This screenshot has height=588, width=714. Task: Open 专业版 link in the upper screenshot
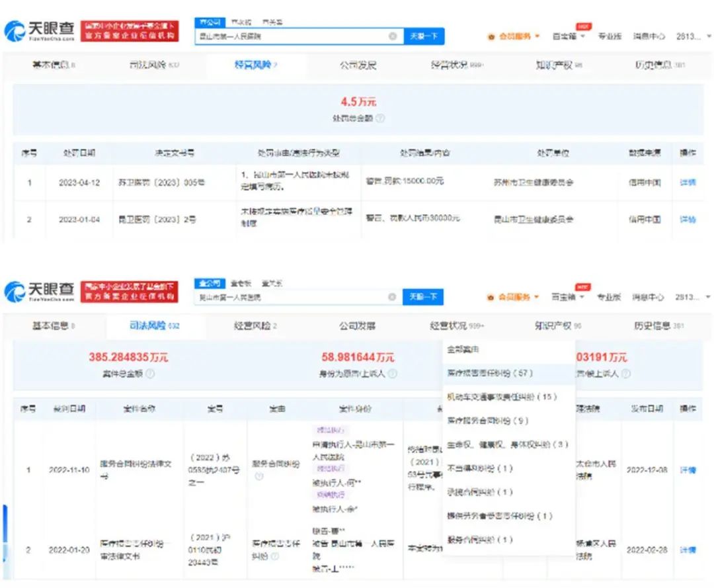pos(610,36)
